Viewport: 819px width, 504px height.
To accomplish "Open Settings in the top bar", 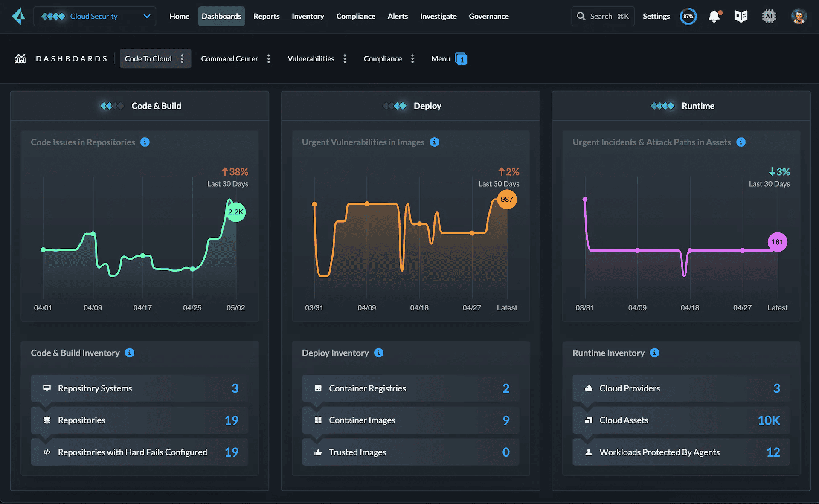I will point(656,16).
